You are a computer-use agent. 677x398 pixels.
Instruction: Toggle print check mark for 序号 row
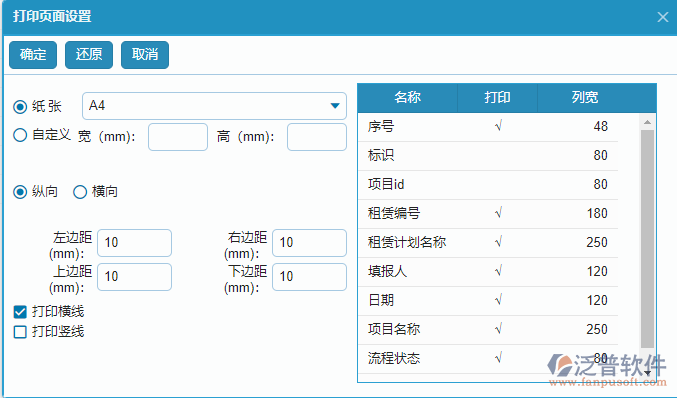click(x=498, y=126)
